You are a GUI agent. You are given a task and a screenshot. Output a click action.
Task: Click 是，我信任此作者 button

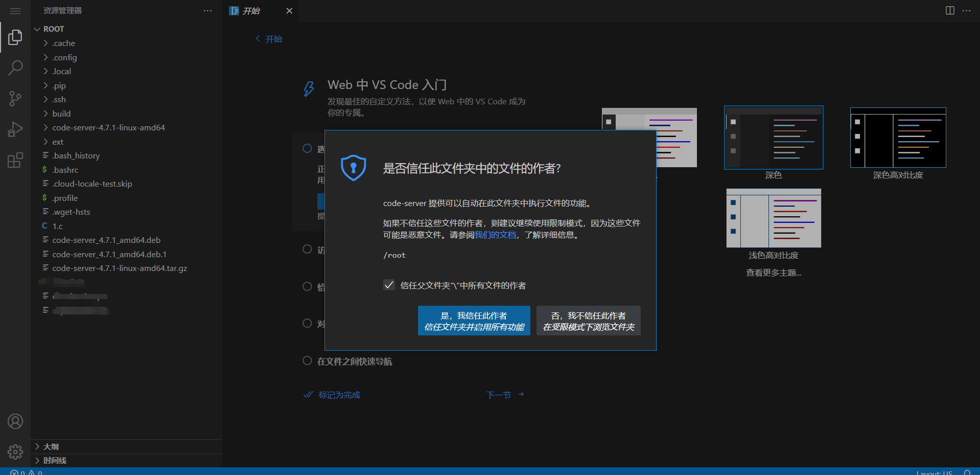(x=474, y=321)
